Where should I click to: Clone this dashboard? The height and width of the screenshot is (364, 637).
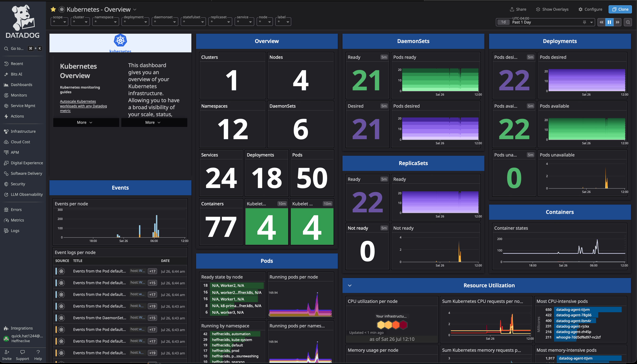point(620,9)
